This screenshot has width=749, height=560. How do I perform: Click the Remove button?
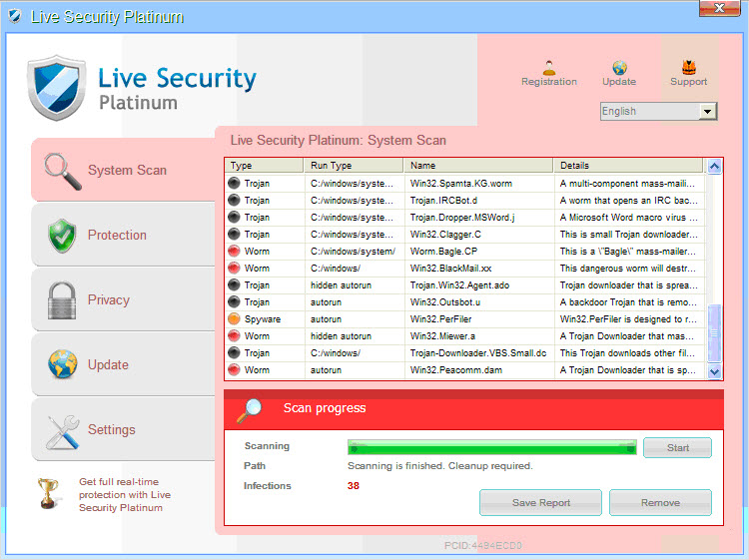661,503
